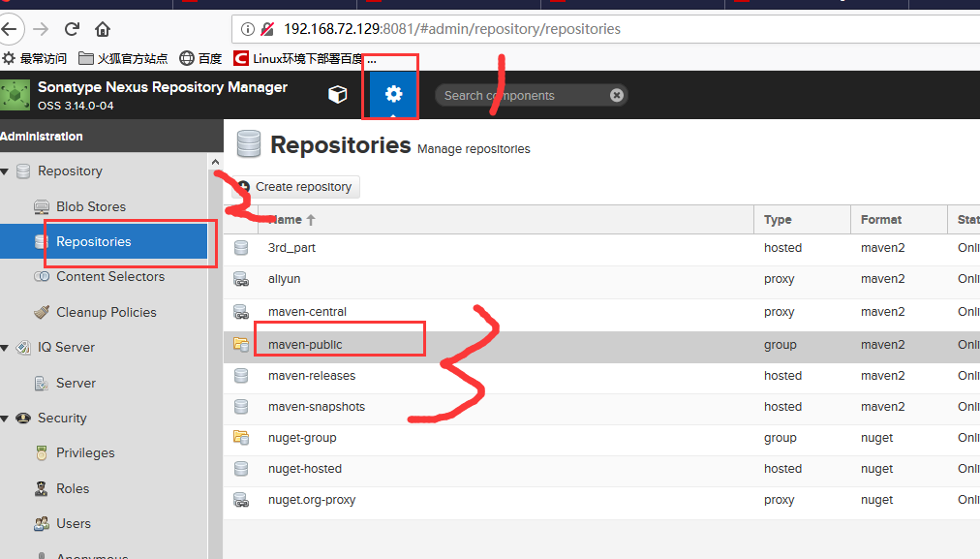The width and height of the screenshot is (980, 559).
Task: Open Content Selectors in sidebar
Action: [x=110, y=276]
